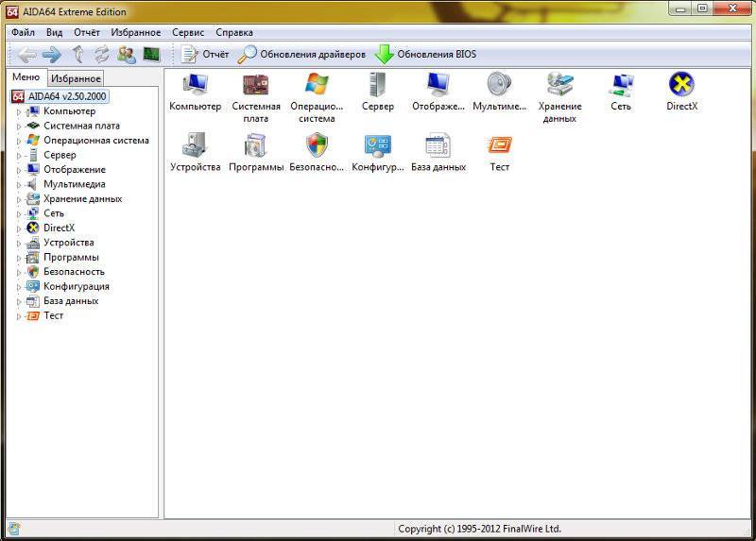The image size is (756, 541).
Task: Click the Отчёт toolbar button
Action: click(204, 55)
